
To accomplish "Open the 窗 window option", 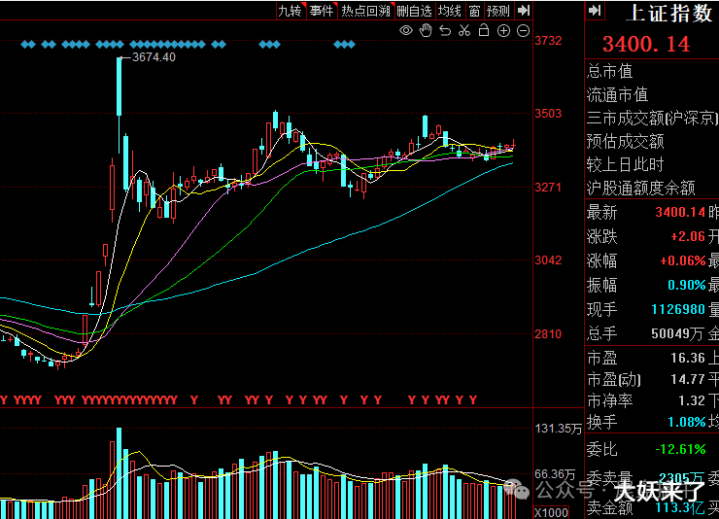I will (474, 11).
